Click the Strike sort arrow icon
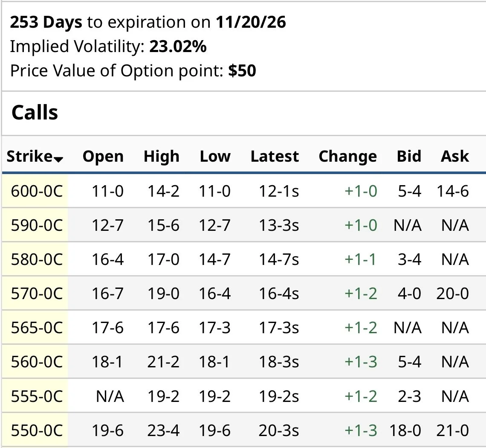 (x=59, y=159)
